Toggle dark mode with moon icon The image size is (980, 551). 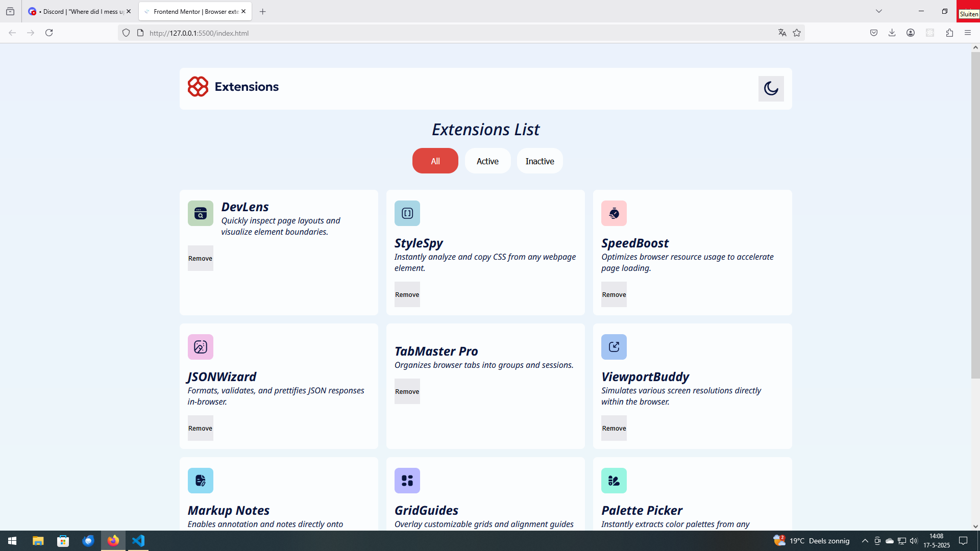coord(771,89)
